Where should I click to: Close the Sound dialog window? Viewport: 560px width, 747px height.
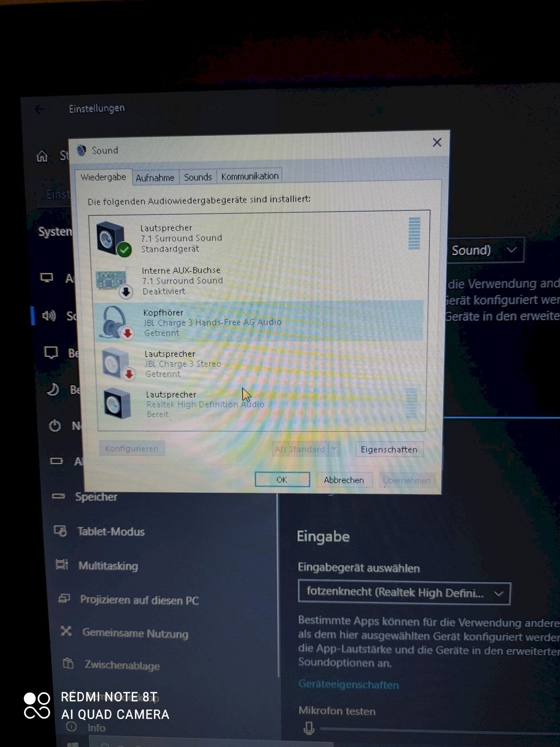(x=437, y=142)
